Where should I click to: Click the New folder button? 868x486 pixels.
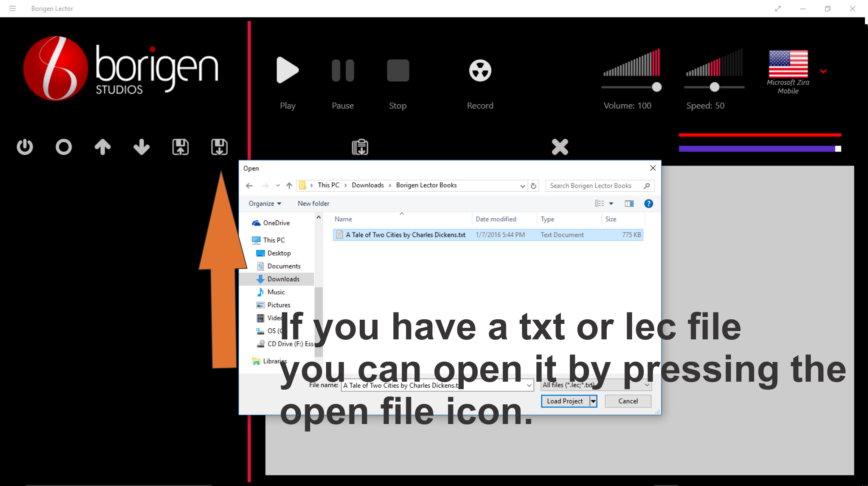[313, 204]
